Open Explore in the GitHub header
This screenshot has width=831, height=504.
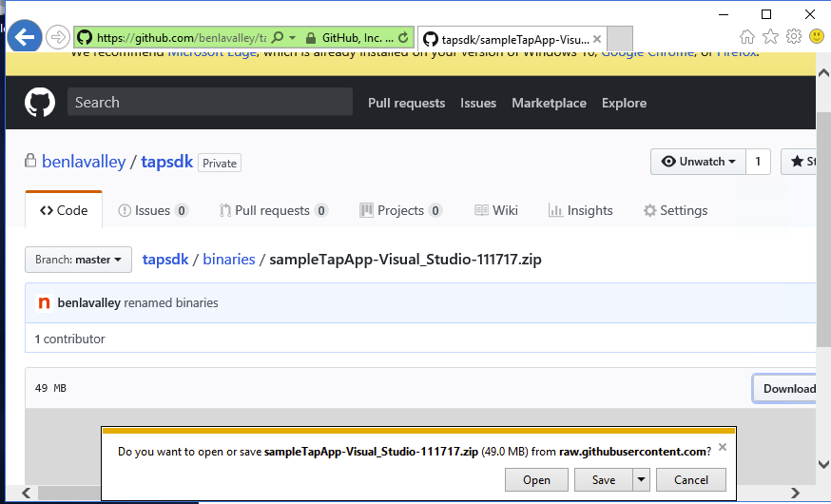[x=624, y=103]
